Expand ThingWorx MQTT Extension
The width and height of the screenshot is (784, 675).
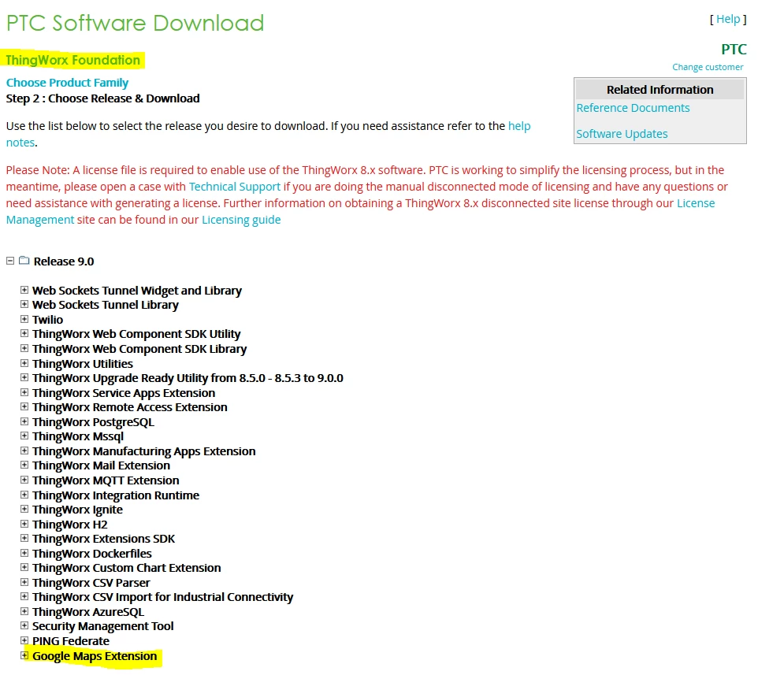pyautogui.click(x=24, y=480)
